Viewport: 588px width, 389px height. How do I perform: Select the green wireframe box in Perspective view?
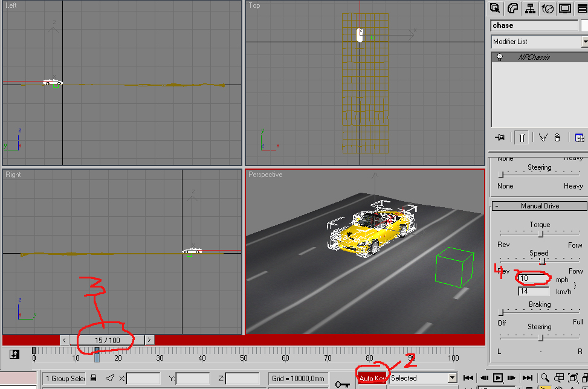point(454,267)
